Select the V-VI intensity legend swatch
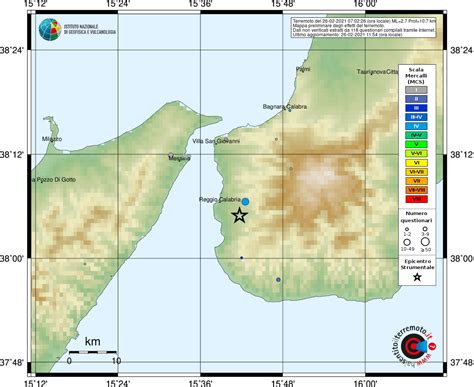Viewport: 474px width, 387px height. (x=416, y=154)
